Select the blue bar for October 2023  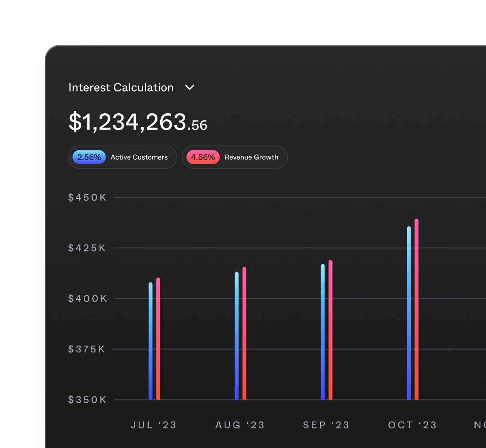tap(409, 313)
